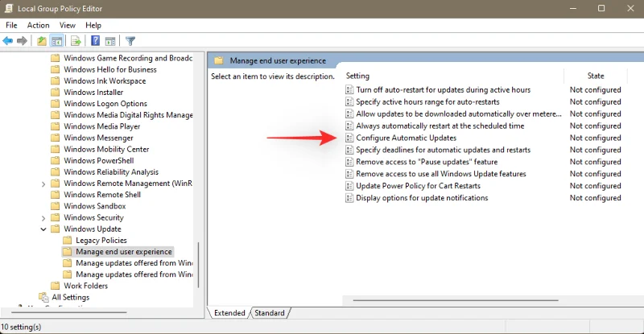Click the Forward arrow toolbar icon
The image size is (644, 334).
23,41
